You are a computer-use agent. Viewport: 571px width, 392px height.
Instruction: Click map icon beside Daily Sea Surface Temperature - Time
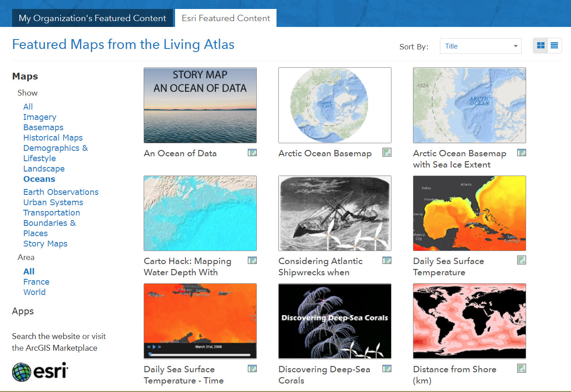point(252,369)
